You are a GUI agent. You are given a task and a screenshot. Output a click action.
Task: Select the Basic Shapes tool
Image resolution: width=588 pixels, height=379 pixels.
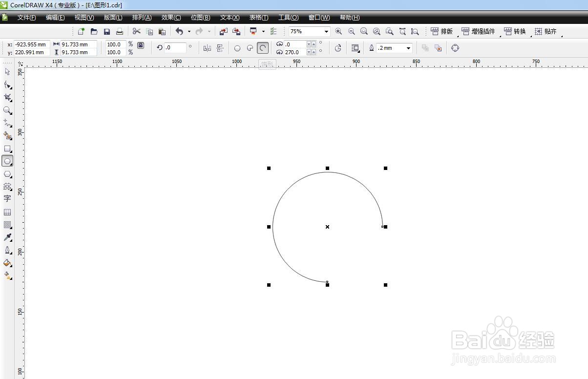click(7, 187)
